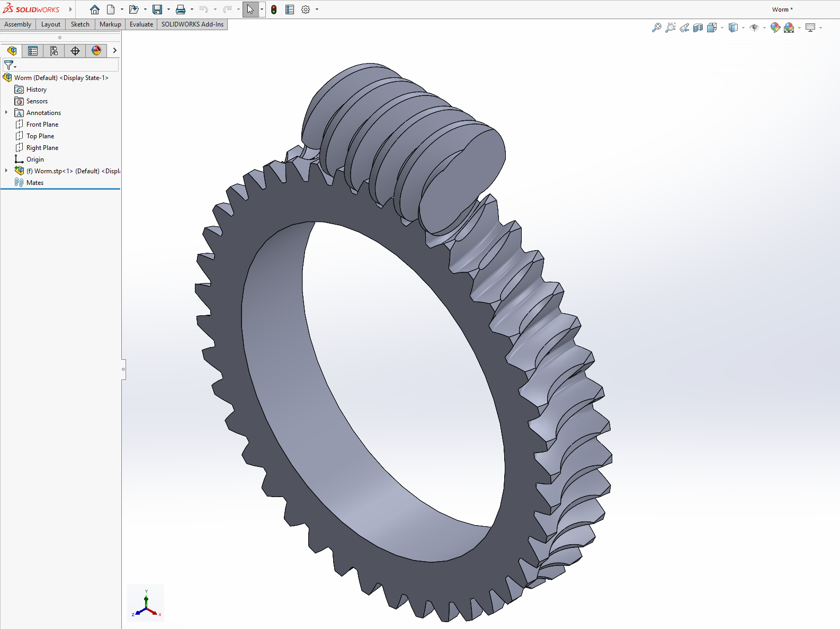Open the DisplayManager color ball tab
Image resolution: width=840 pixels, height=629 pixels.
pyautogui.click(x=96, y=51)
